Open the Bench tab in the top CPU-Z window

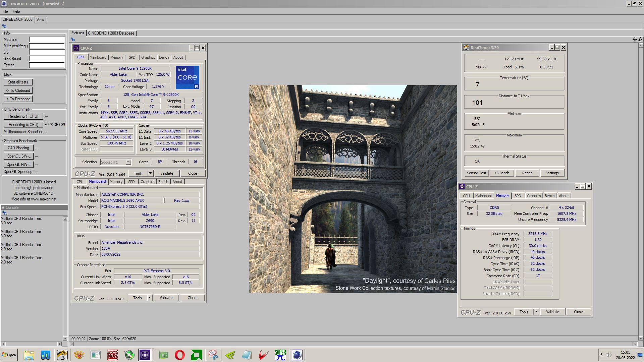tap(164, 57)
